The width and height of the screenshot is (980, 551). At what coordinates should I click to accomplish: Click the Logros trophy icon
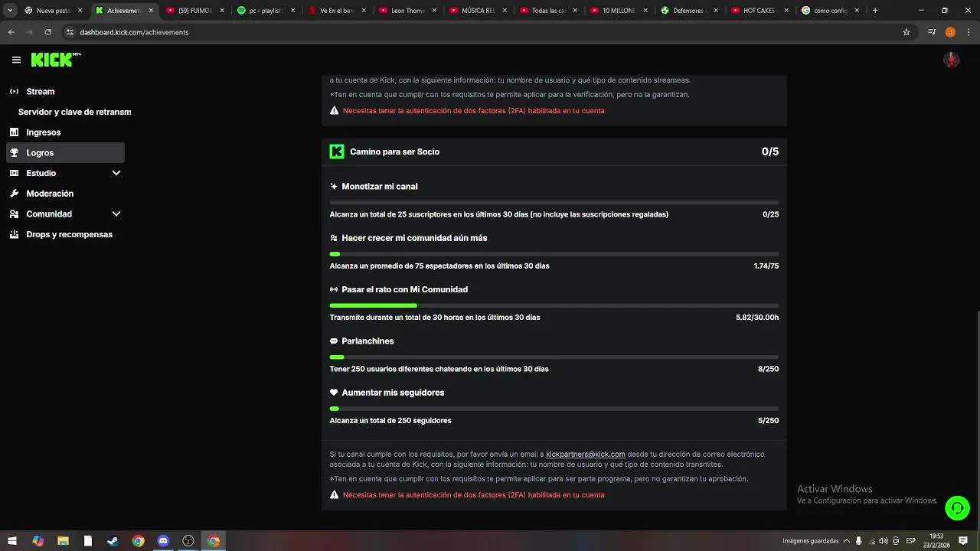pos(14,153)
